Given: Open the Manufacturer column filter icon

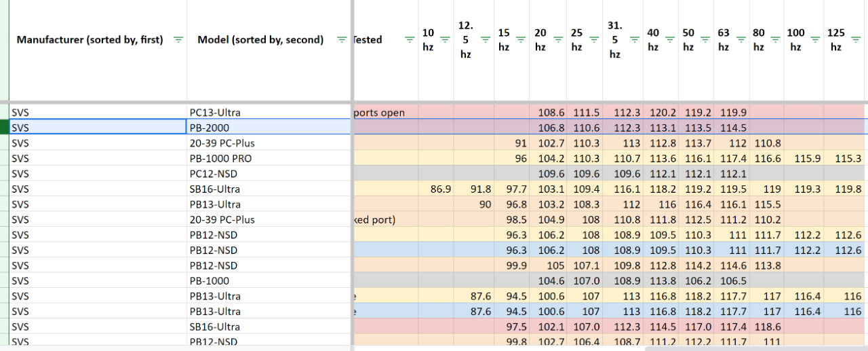Looking at the screenshot, I should point(178,39).
